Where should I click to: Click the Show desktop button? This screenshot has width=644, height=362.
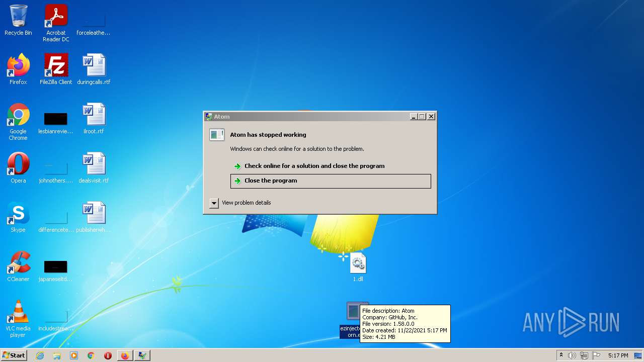click(639, 355)
